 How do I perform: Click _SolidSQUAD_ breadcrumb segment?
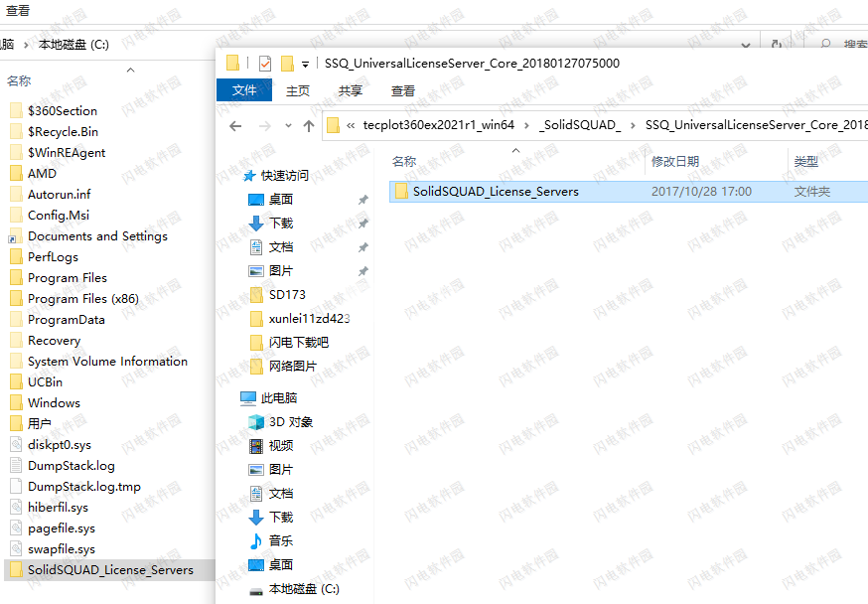[x=580, y=125]
